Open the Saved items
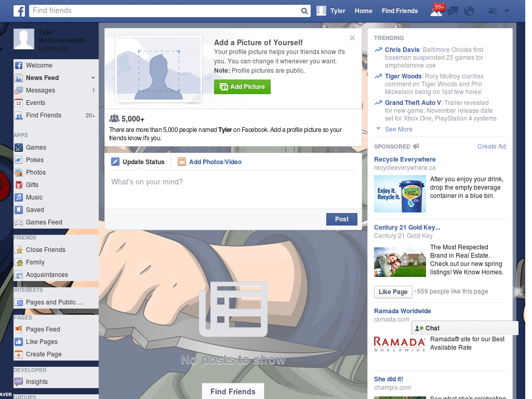The image size is (532, 399). coord(56,210)
